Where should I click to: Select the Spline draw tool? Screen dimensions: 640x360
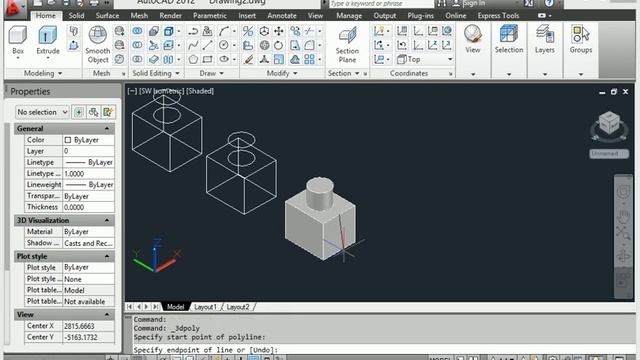pos(193,45)
